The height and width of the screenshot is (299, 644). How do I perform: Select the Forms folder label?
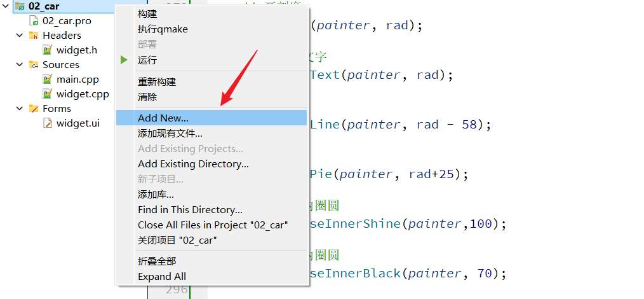tap(57, 109)
